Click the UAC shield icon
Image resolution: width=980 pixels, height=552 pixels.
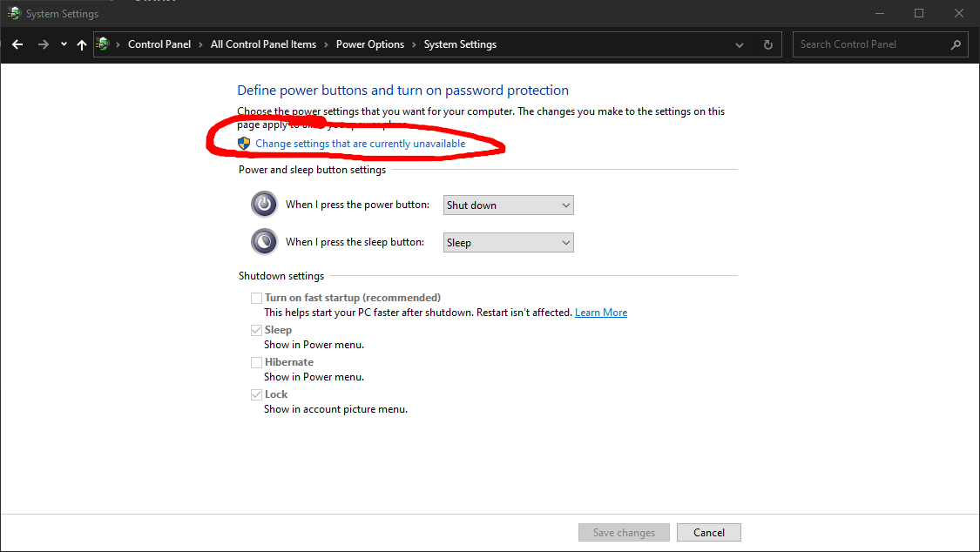pyautogui.click(x=244, y=144)
